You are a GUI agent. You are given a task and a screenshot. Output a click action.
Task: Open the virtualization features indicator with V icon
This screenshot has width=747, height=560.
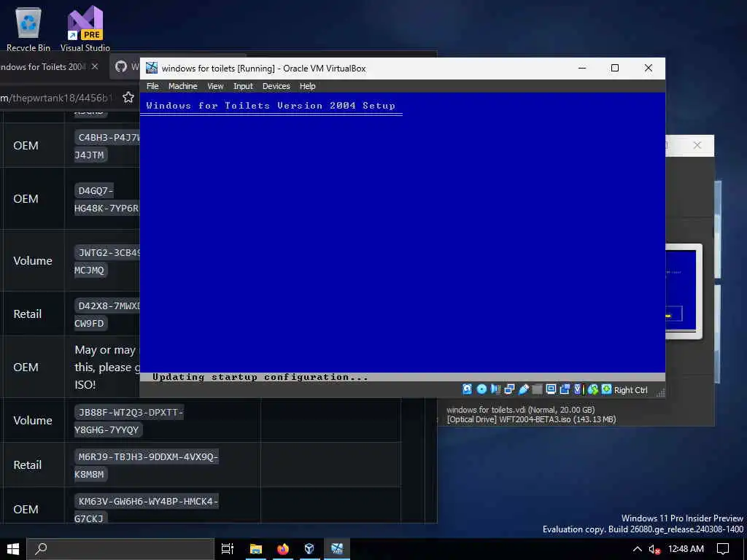click(578, 389)
